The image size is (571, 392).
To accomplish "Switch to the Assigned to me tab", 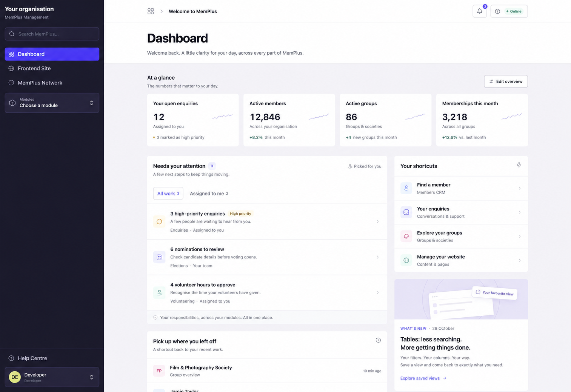I will (209, 193).
